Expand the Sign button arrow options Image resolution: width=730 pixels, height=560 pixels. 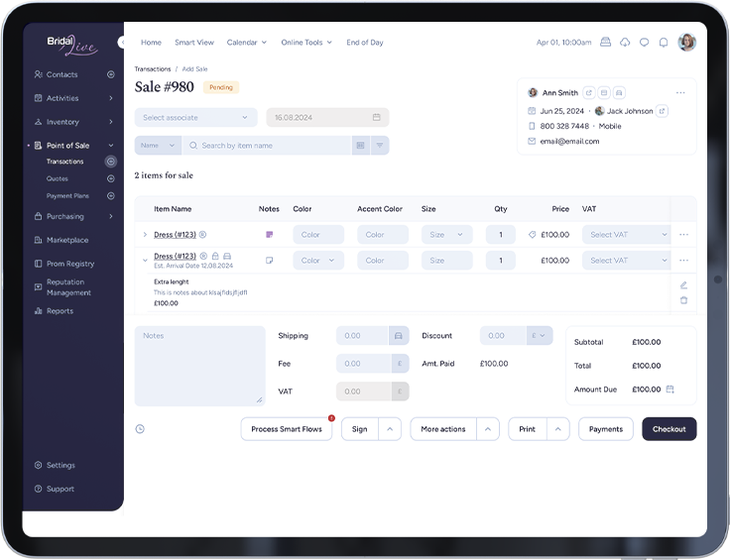(390, 429)
